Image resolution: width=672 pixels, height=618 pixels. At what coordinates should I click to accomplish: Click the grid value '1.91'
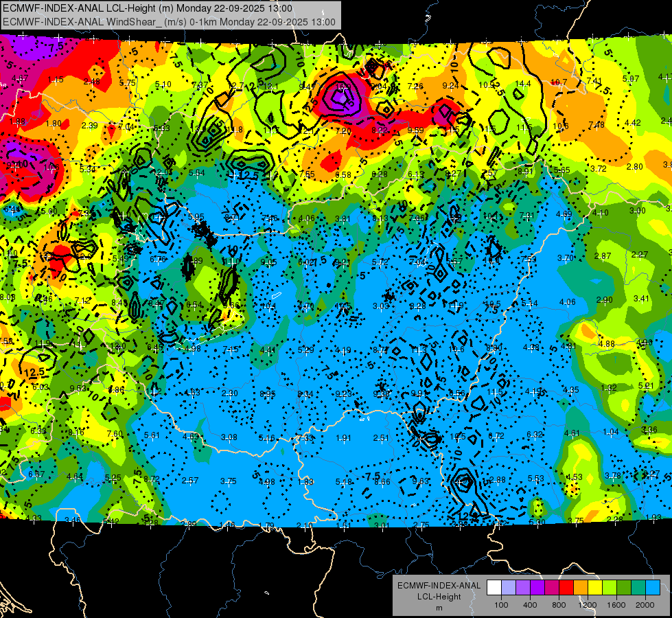(x=343, y=438)
